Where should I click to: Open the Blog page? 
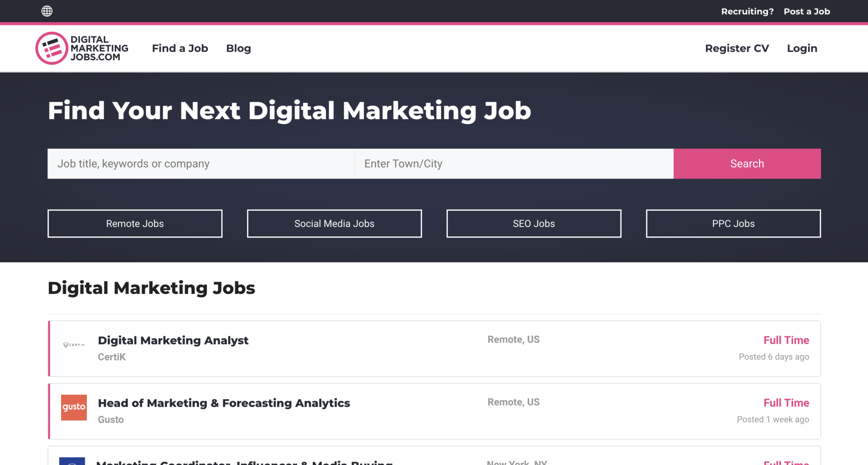pyautogui.click(x=239, y=48)
